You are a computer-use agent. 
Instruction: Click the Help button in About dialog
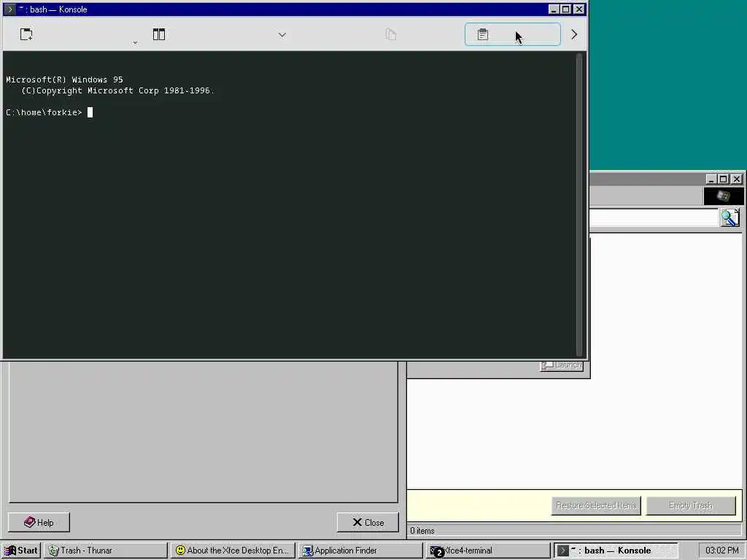(39, 522)
